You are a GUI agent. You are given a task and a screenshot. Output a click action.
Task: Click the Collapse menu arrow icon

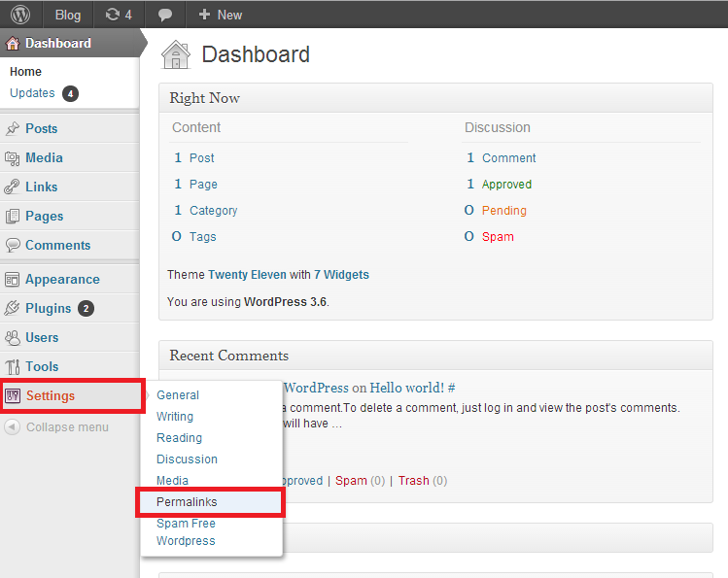tap(12, 426)
